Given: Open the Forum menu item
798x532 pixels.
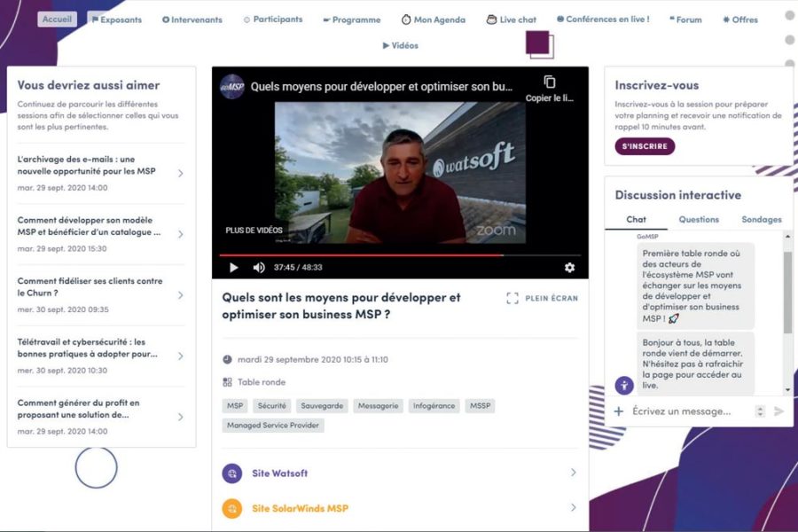Looking at the screenshot, I should coord(685,20).
